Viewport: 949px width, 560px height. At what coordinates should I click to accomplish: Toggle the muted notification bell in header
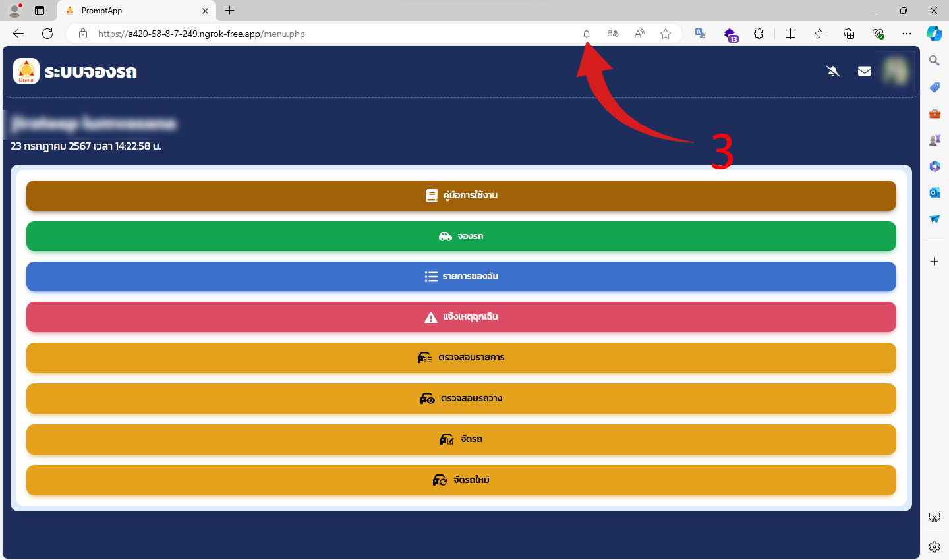pyautogui.click(x=833, y=71)
